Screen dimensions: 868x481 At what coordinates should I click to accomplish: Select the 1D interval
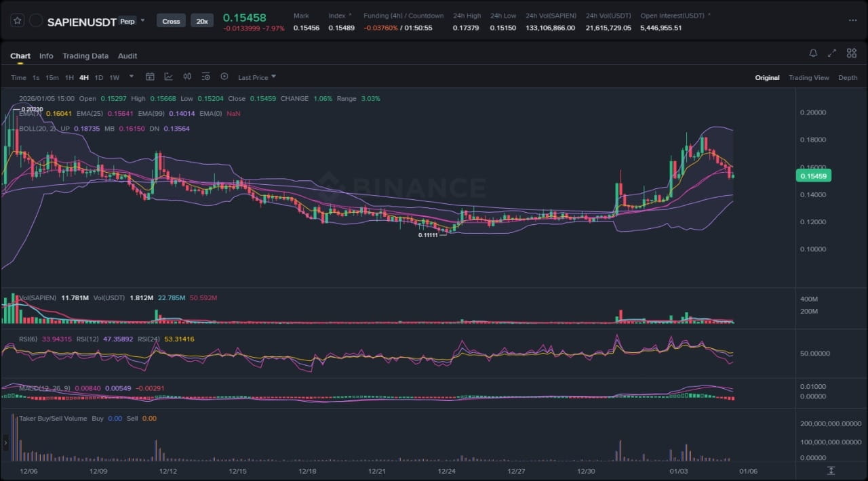[x=99, y=78]
